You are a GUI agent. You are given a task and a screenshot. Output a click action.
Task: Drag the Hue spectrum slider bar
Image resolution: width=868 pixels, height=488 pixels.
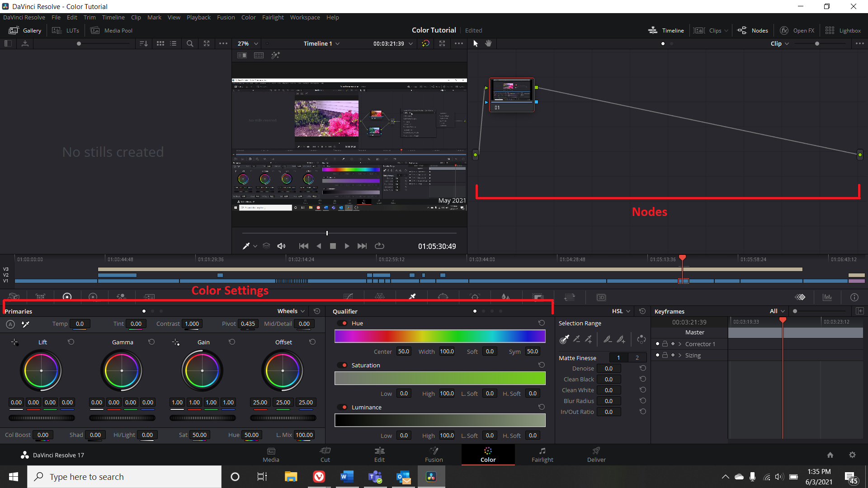pyautogui.click(x=440, y=337)
